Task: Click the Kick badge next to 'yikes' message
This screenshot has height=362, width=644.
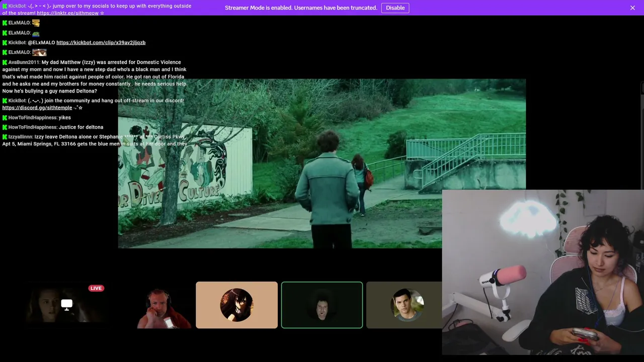Action: 5,118
